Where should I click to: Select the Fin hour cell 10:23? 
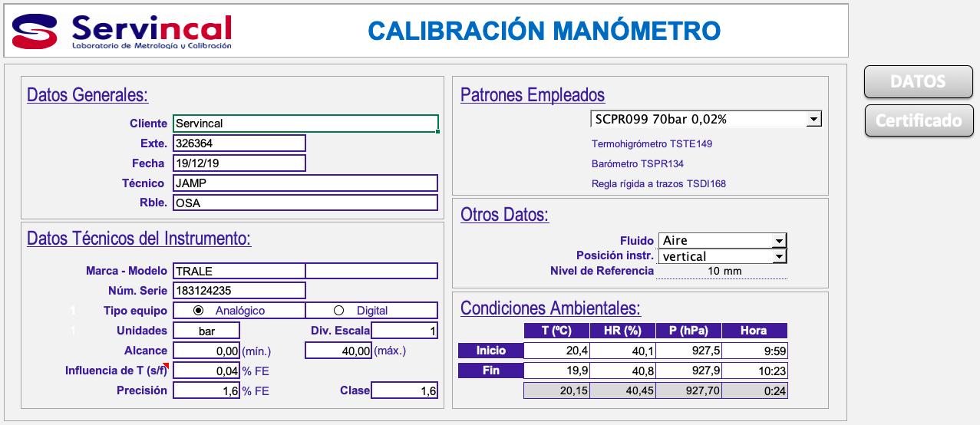755,371
